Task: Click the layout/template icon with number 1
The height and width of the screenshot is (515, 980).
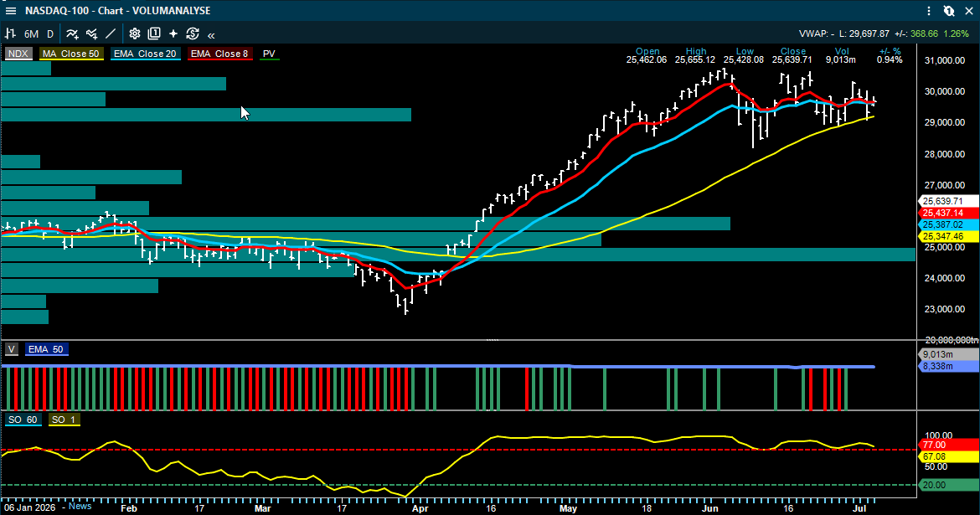Action: point(154,33)
